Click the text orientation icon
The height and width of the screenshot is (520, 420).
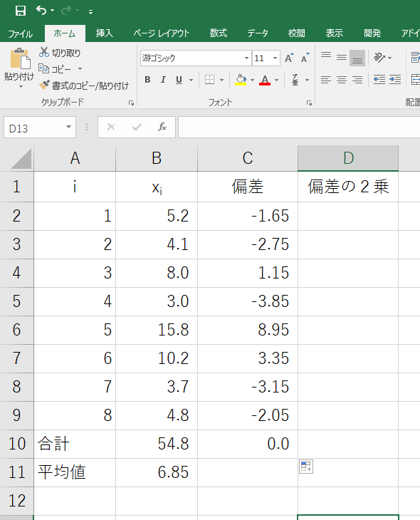click(x=379, y=58)
